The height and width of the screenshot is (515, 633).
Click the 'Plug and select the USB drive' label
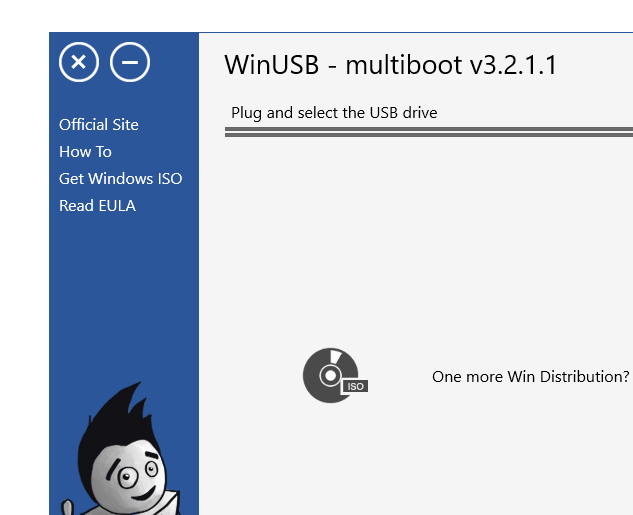point(334,113)
